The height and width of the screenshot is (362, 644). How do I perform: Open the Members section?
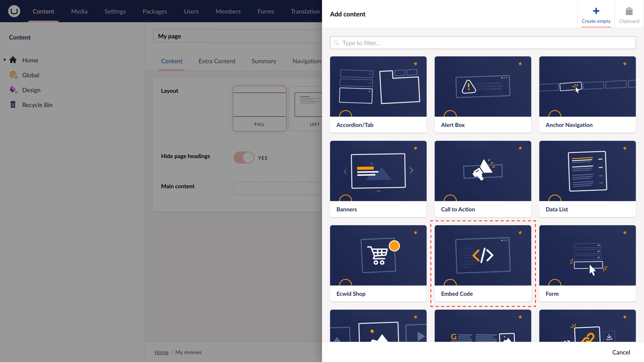[x=228, y=11]
